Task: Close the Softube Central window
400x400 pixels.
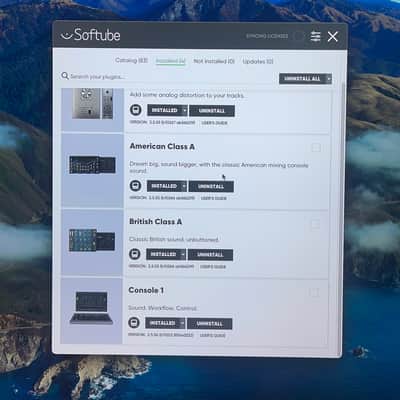Action: [x=333, y=36]
